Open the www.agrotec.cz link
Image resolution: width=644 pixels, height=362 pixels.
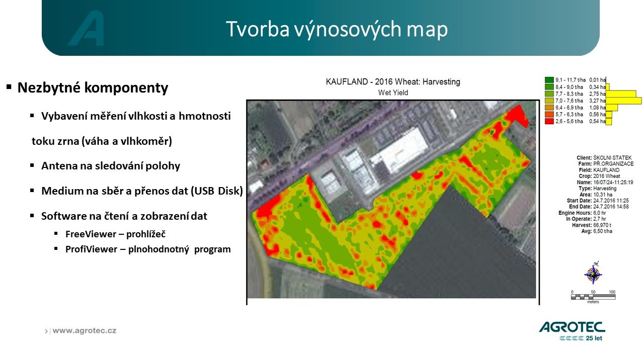pyautogui.click(x=85, y=331)
